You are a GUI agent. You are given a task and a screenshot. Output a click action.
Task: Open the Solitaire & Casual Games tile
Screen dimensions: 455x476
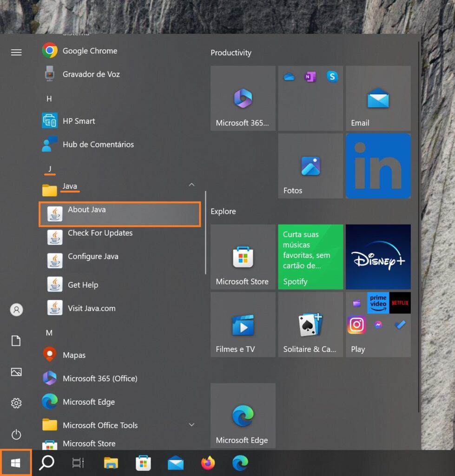[310, 324]
